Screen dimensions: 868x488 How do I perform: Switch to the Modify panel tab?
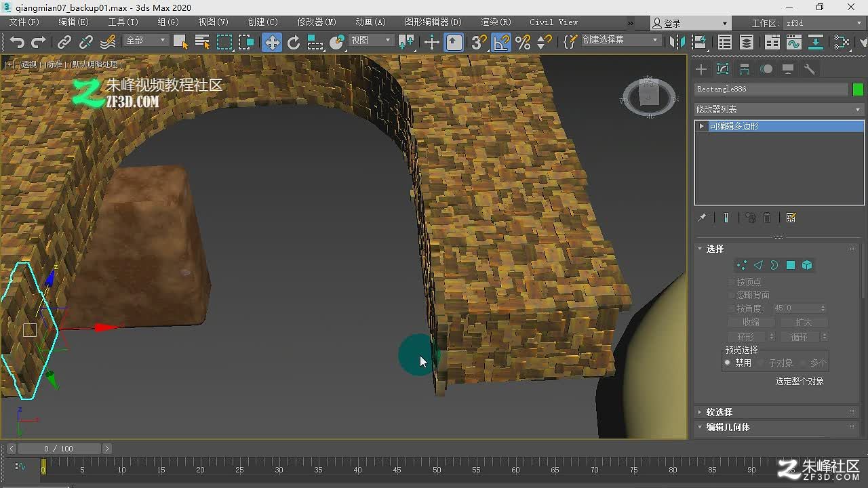[723, 69]
